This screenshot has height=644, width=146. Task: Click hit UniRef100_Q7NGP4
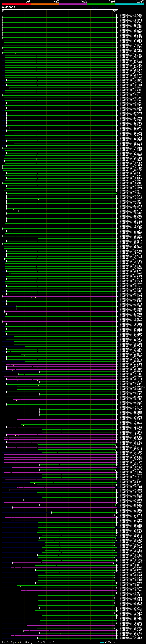[131, 364]
